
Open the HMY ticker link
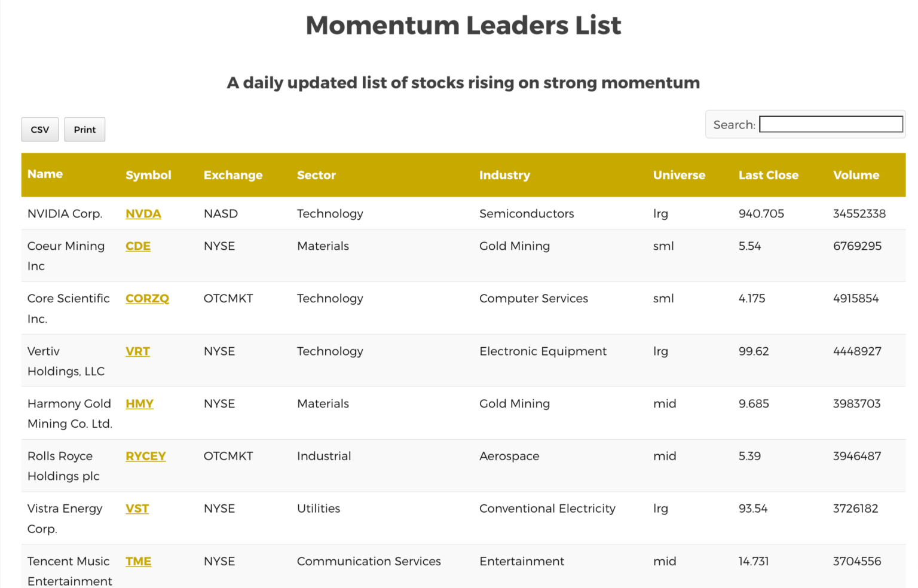(139, 403)
